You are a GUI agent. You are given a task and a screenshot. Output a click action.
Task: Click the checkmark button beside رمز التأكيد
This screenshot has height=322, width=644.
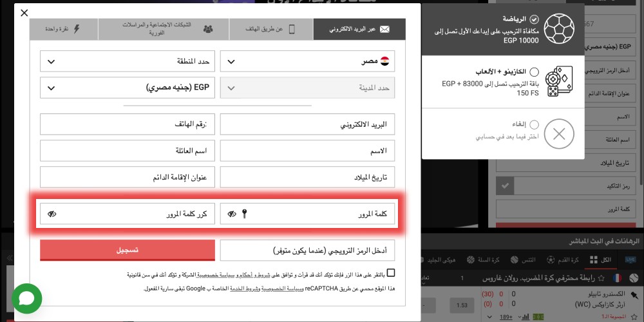point(505,186)
